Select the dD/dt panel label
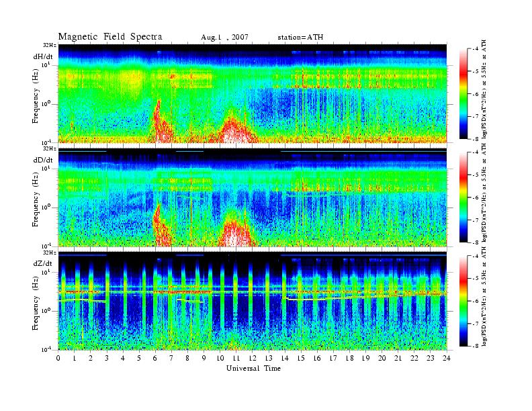The image size is (532, 411). click(43, 160)
